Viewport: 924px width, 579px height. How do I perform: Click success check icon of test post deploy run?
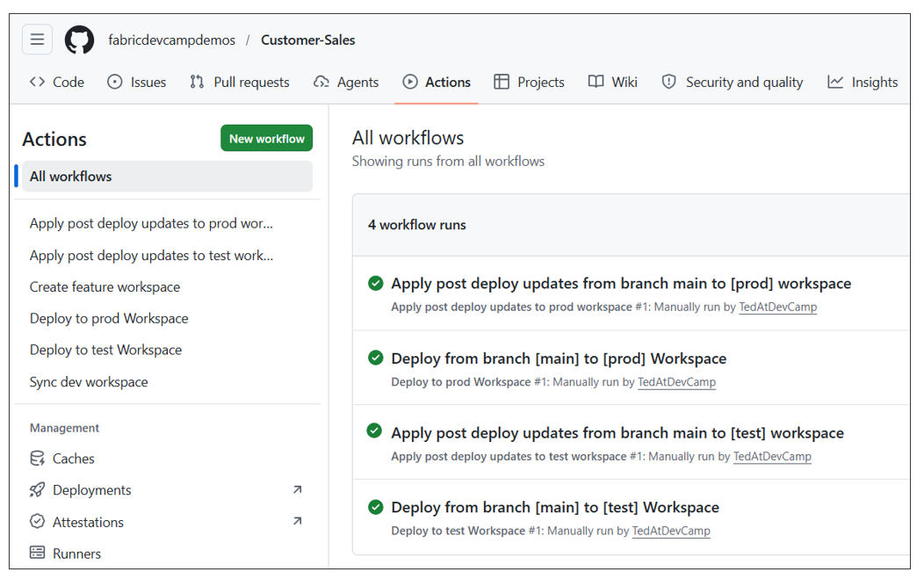coord(374,431)
